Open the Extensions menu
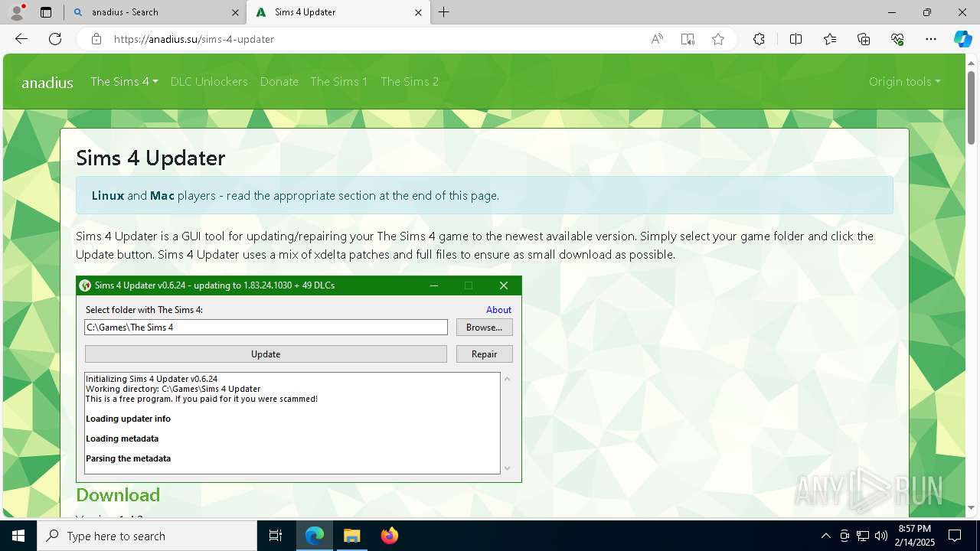This screenshot has width=980, height=551. click(759, 39)
